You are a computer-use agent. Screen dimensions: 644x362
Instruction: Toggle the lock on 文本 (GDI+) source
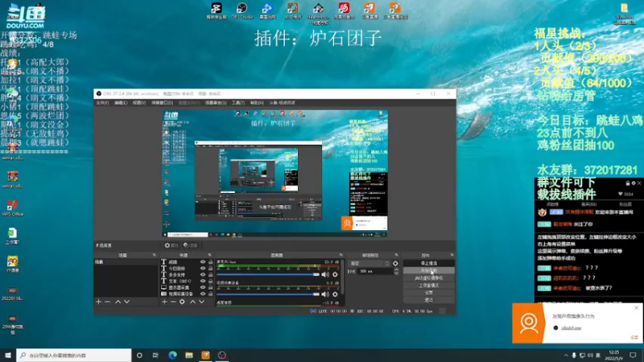[211, 281]
